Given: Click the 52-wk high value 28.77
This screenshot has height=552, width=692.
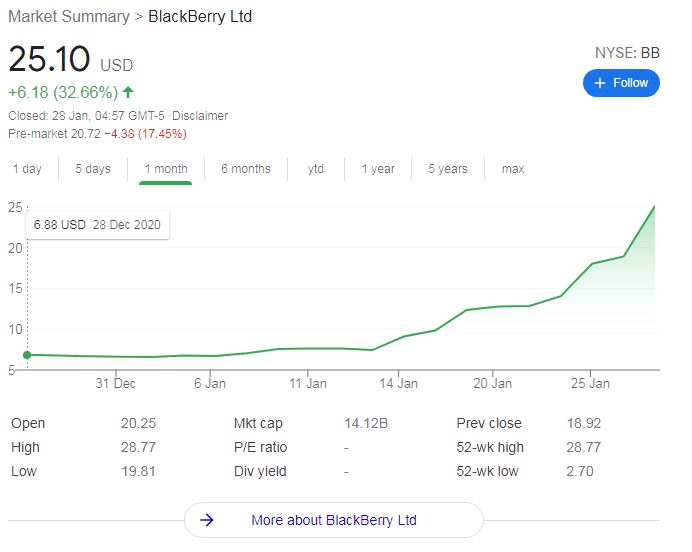Looking at the screenshot, I should pos(584,447).
